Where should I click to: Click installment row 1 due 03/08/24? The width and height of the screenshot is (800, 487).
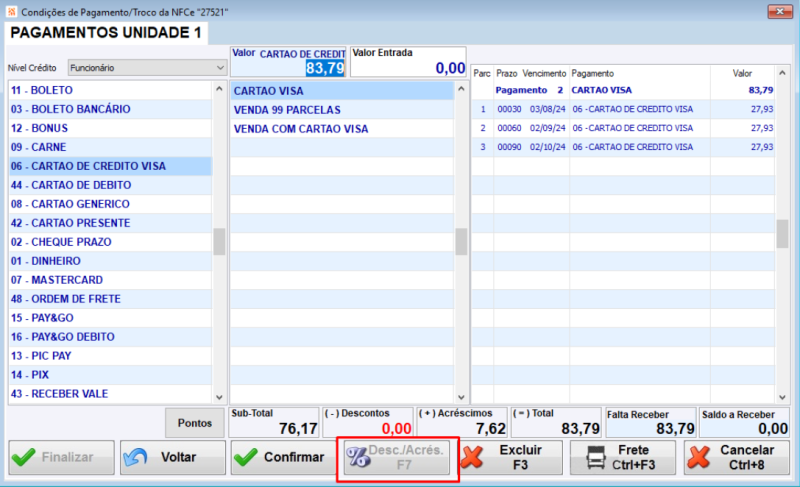click(623, 109)
